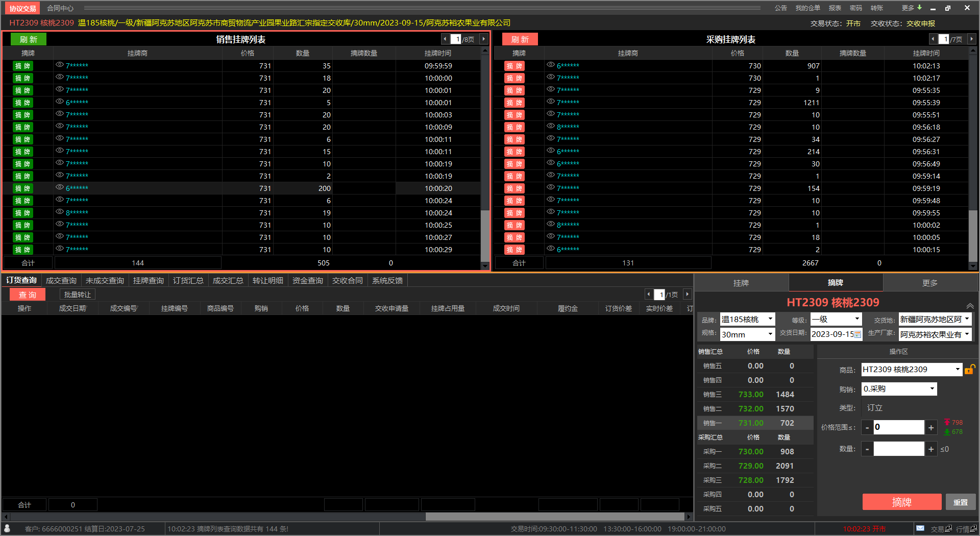
Task: Click the 批量转让 button
Action: point(78,295)
